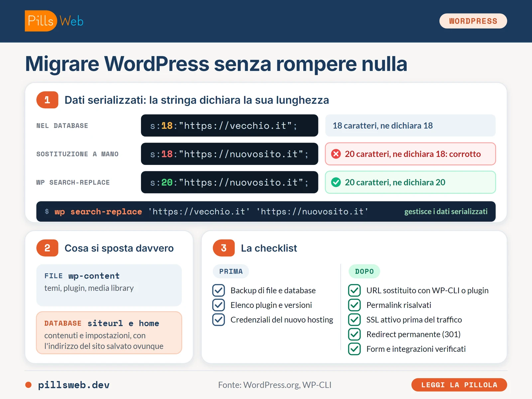
Task: Click the 'SOSTITUZIONE A MANO' row label
Action: click(x=77, y=154)
